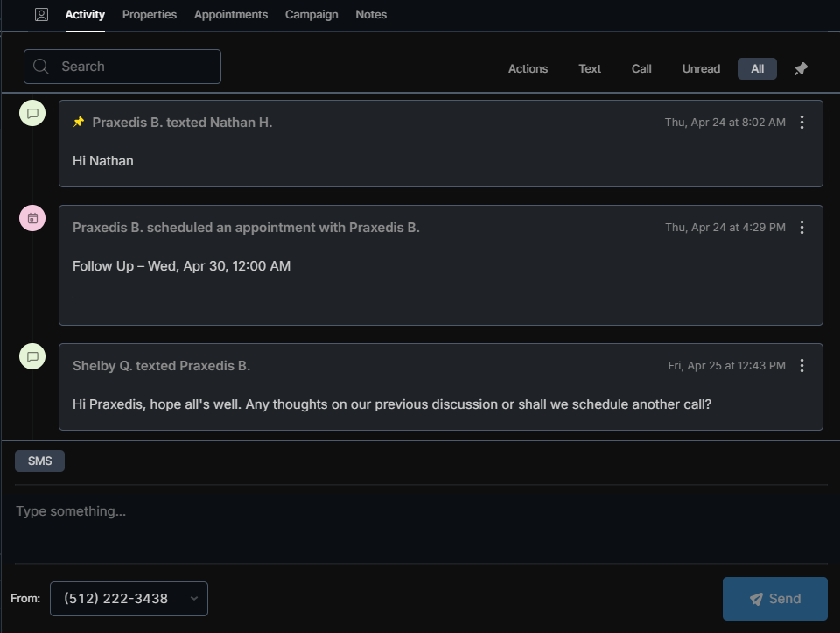Click chat bubble icon beside Shelby text

(x=32, y=357)
